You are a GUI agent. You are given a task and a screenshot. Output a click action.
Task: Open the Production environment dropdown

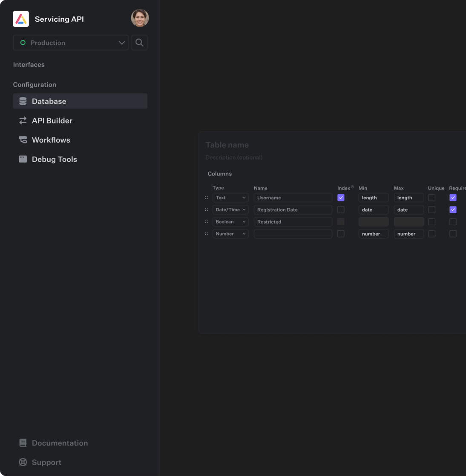(x=70, y=43)
